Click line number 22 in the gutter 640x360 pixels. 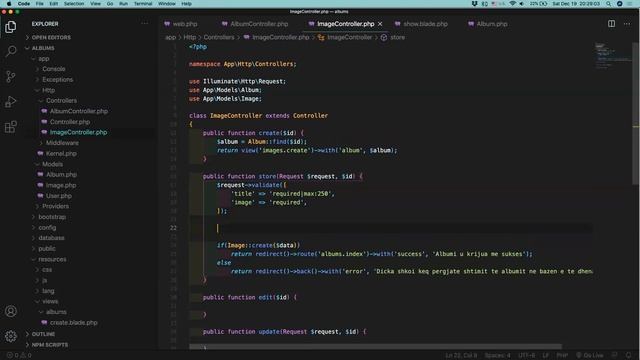point(173,228)
